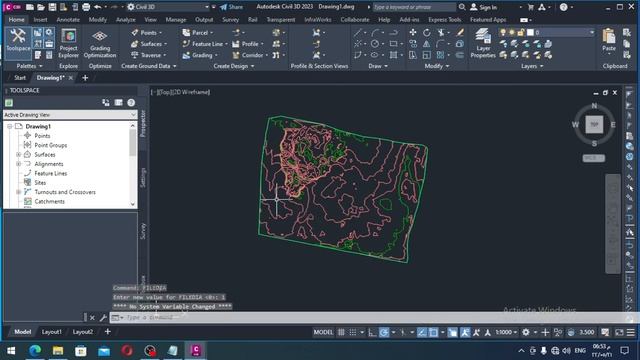This screenshot has width=640, height=360.
Task: Open the Annotate ribbon tab
Action: pos(68,20)
